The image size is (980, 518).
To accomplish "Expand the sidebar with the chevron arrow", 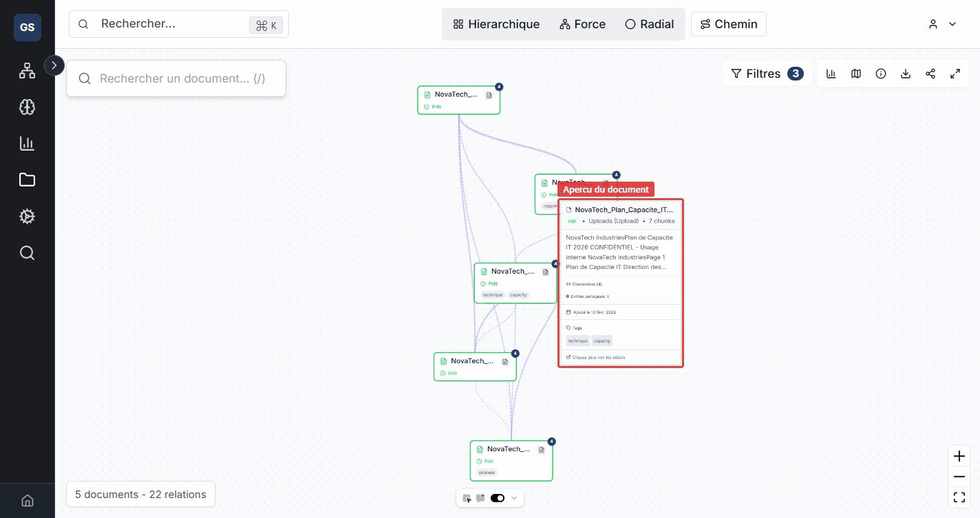I will tap(54, 65).
